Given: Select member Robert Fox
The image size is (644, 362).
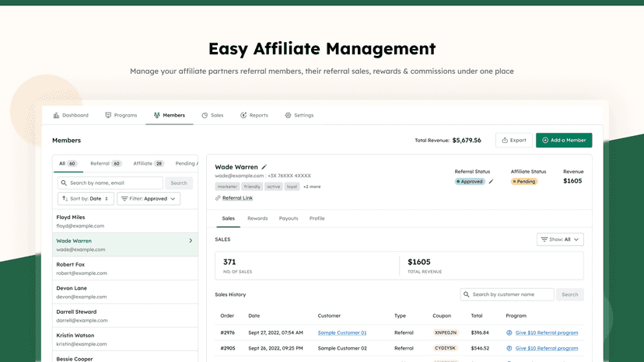Looking at the screenshot, I should [x=125, y=269].
